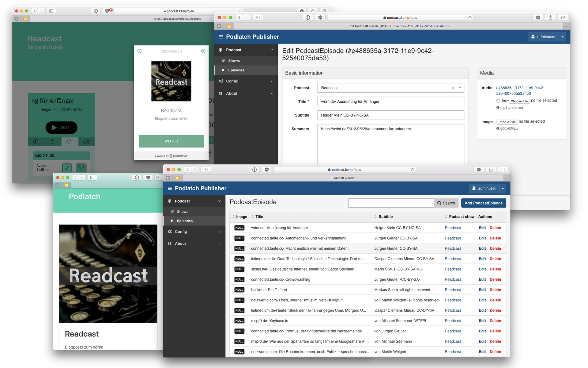Click the PodcastEpisode search input field
This screenshot has width=588, height=368.
391,203
